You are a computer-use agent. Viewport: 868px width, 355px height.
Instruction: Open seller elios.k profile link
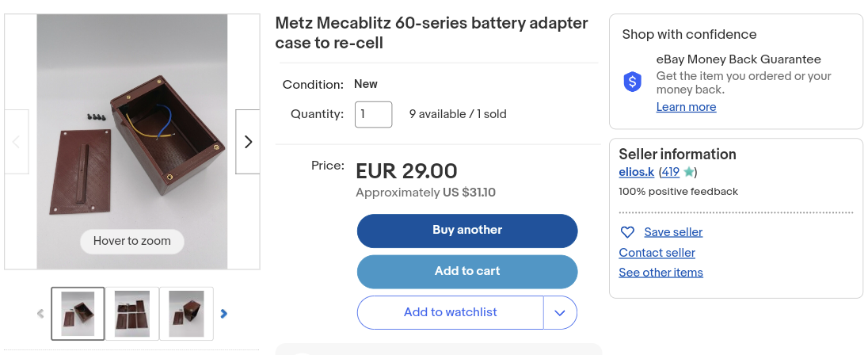point(636,172)
